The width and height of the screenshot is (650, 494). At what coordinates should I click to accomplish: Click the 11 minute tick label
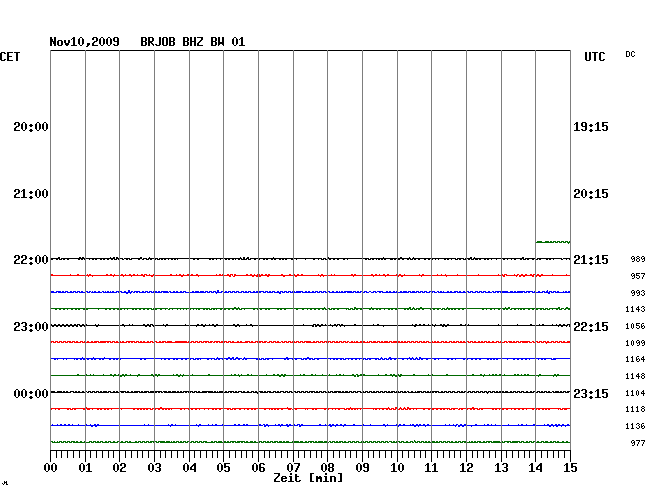pos(431,468)
